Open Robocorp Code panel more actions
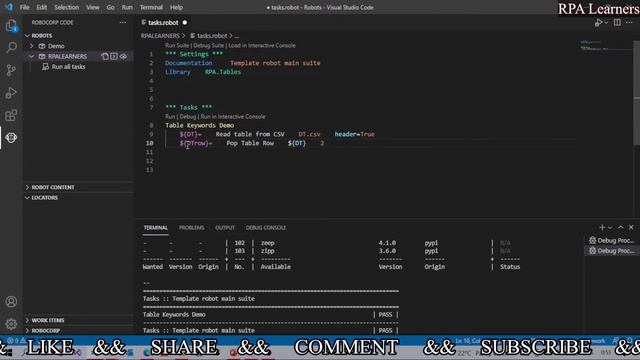This screenshot has width=640, height=360. (x=123, y=22)
